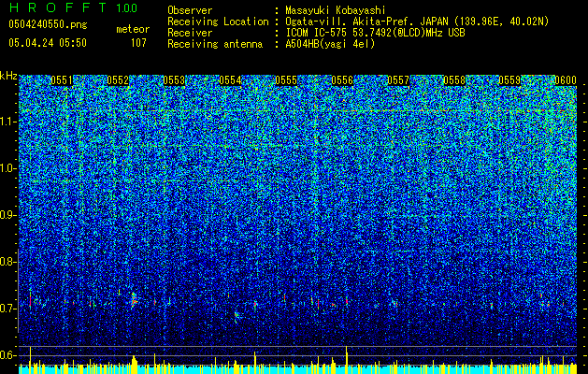Click the 'meteor' label
The width and height of the screenshot is (588, 374).
(x=133, y=29)
